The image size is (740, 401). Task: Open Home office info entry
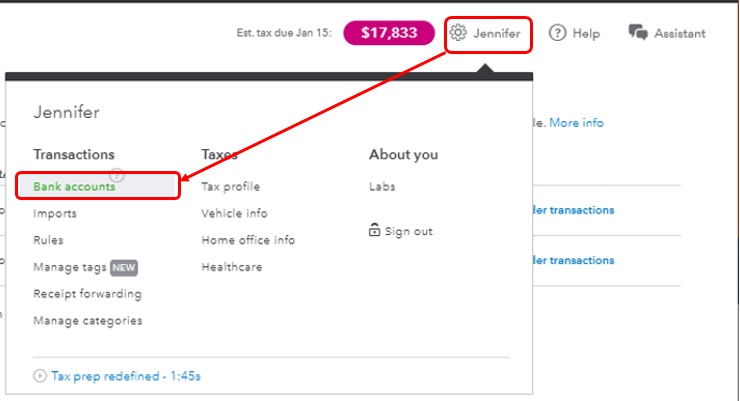point(248,240)
